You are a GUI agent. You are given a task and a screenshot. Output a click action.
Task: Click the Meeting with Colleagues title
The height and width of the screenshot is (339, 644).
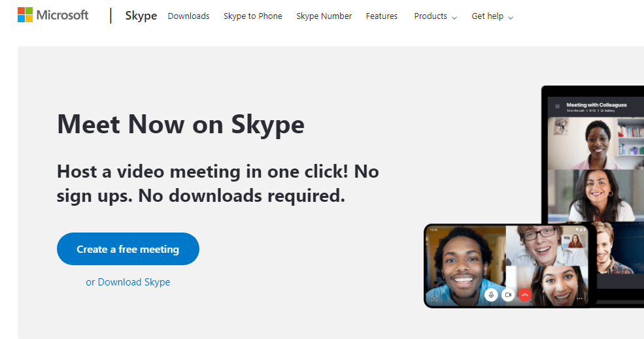click(596, 105)
